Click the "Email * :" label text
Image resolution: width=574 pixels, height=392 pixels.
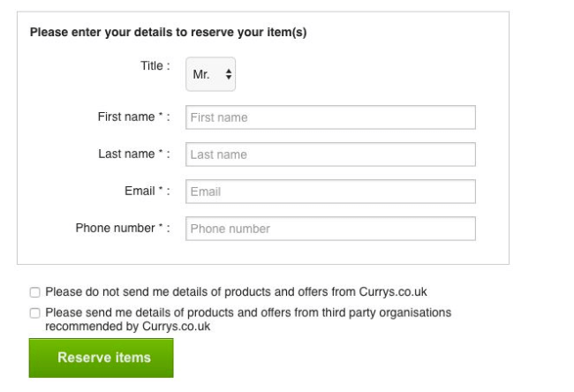pos(147,191)
